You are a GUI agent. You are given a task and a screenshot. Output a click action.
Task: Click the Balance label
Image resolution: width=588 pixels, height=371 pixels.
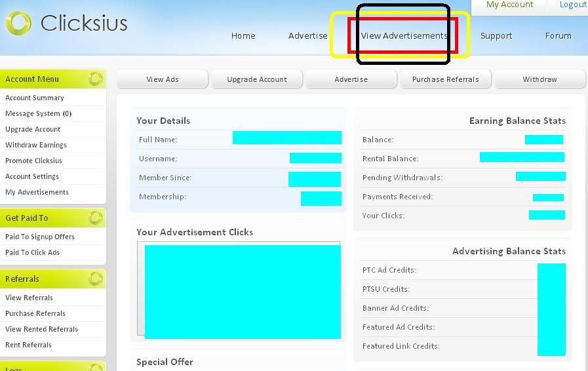pos(378,140)
